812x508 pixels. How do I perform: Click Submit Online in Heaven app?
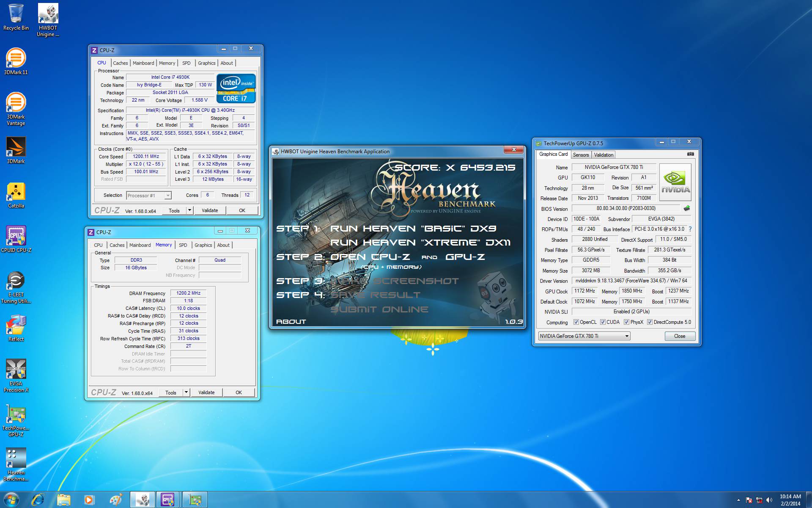[x=379, y=309]
